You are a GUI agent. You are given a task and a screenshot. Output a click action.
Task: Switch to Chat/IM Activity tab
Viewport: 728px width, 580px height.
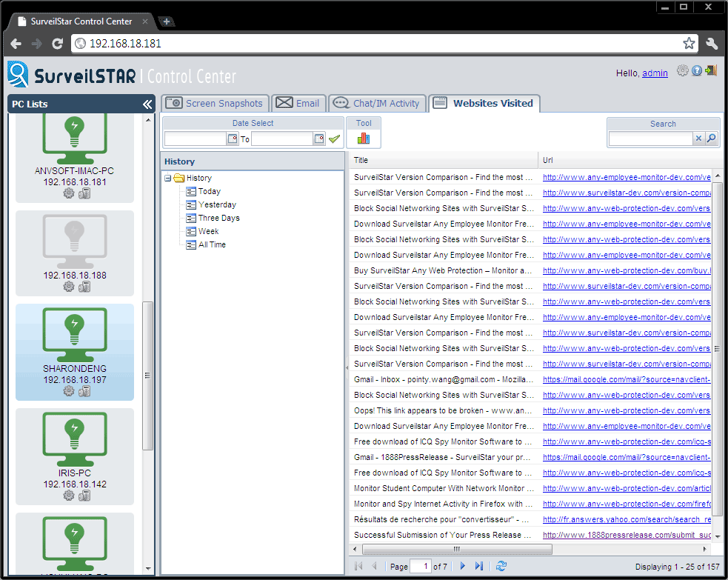pyautogui.click(x=378, y=103)
